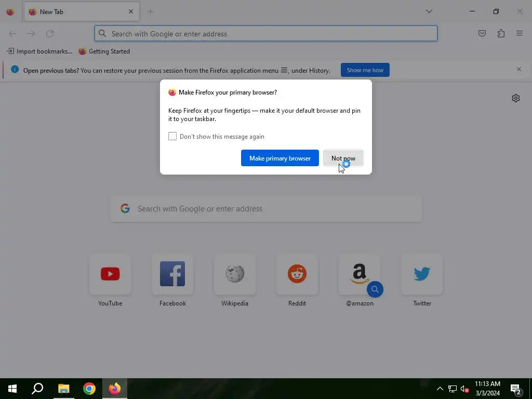Open the Save to Pocket icon
532x399 pixels.
coord(482,33)
